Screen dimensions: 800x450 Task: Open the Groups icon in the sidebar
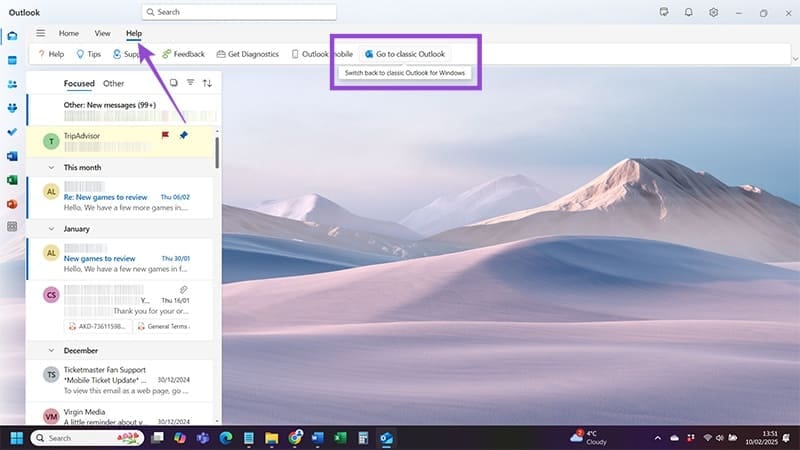pos(12,108)
